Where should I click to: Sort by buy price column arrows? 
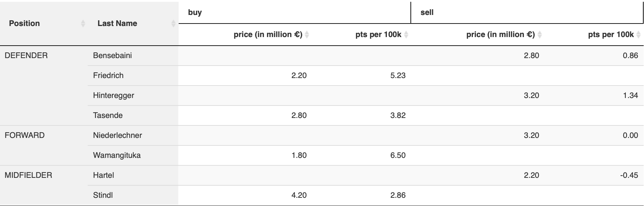[x=307, y=35]
